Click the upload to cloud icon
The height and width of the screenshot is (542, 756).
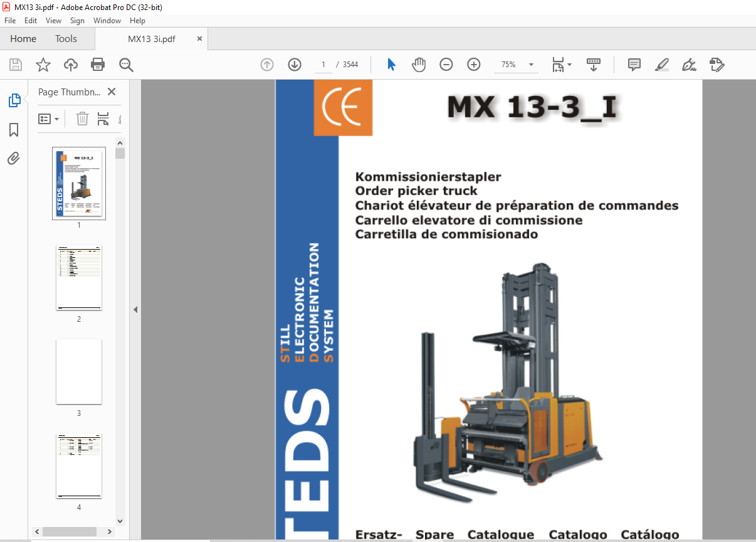(x=71, y=65)
